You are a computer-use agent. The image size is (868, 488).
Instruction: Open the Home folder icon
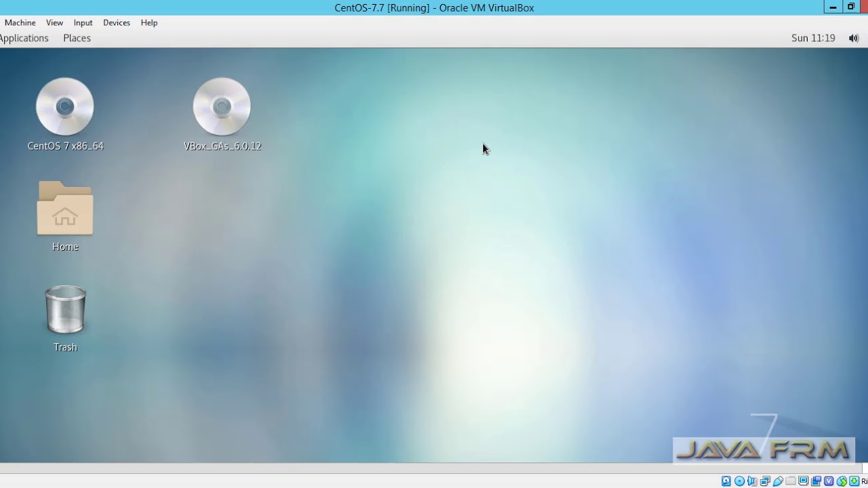(65, 208)
